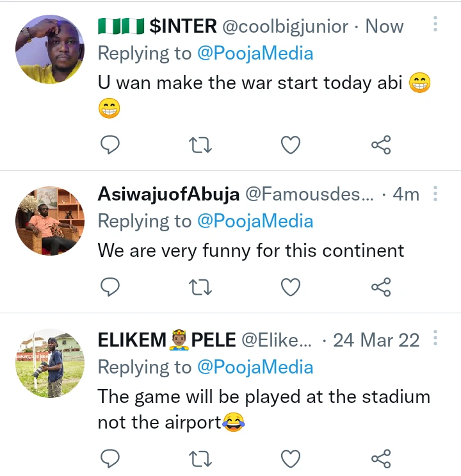Reply to AsiwajuofAbuja's tweet
461x476 pixels.
[x=111, y=288]
